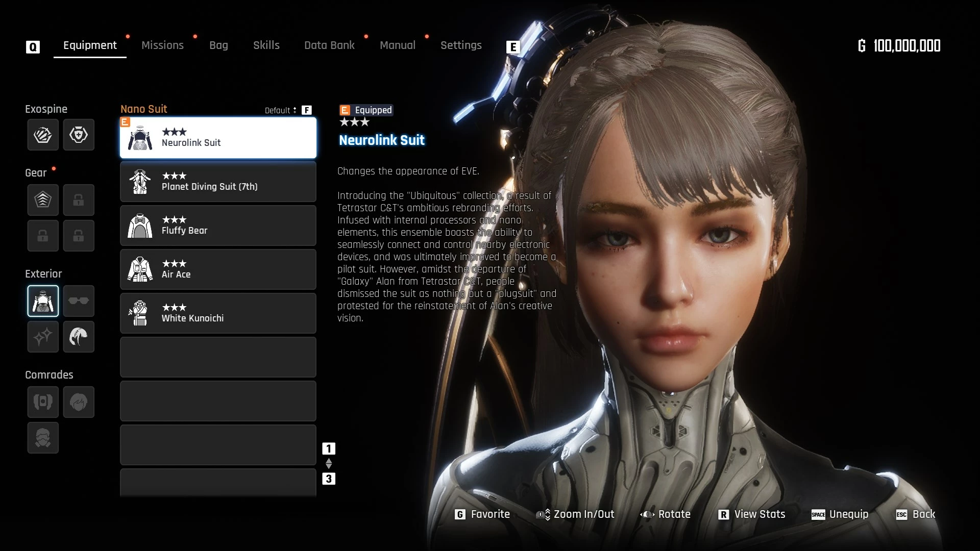Click the bottom-right locked Gear slot
The height and width of the screenshot is (551, 980).
tap(79, 236)
